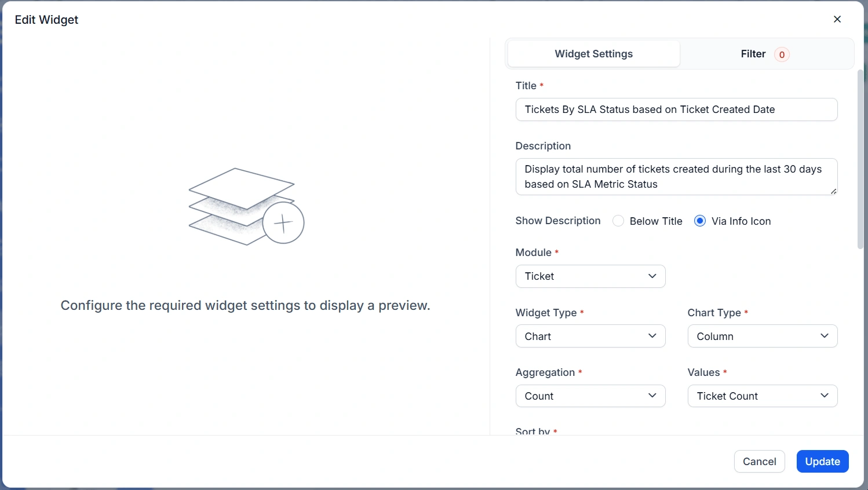Click the Update button

coord(822,461)
